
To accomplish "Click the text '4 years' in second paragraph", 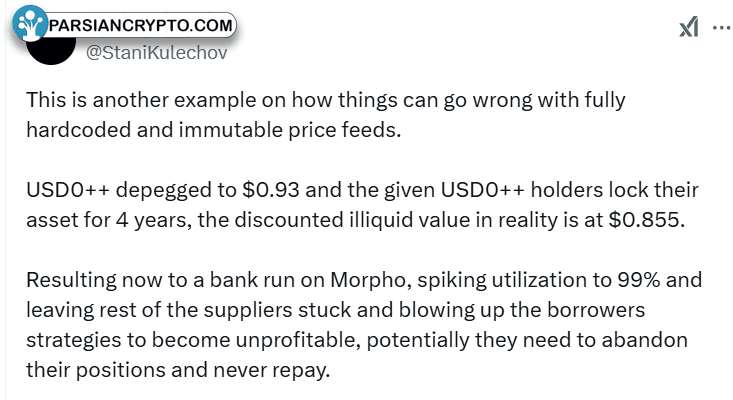I will [153, 221].
